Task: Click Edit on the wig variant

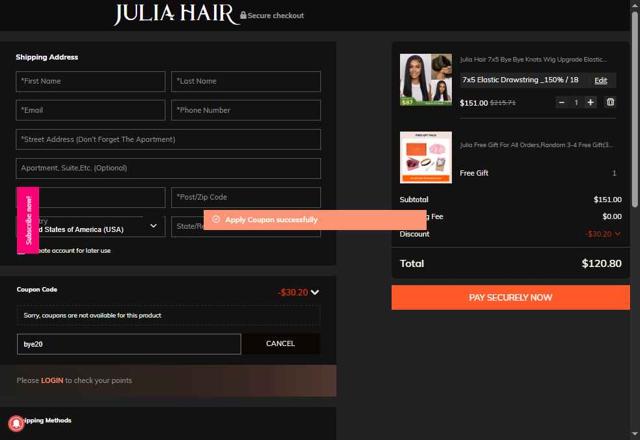Action: click(x=600, y=80)
